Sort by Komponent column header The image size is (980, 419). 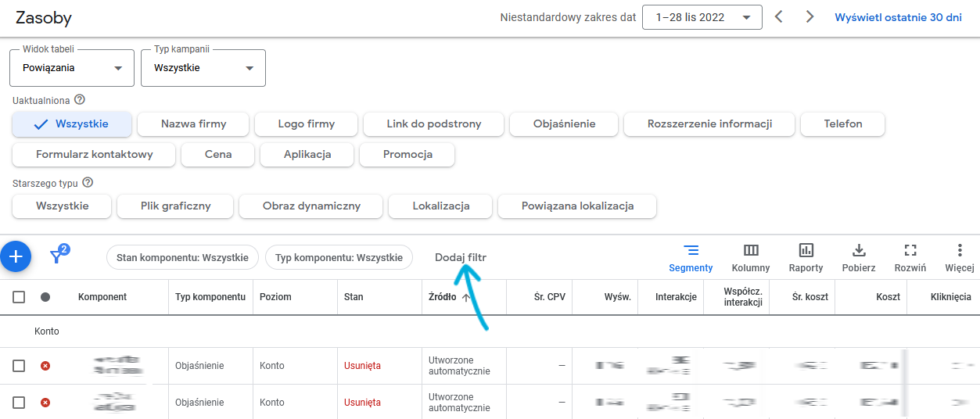[x=102, y=297]
